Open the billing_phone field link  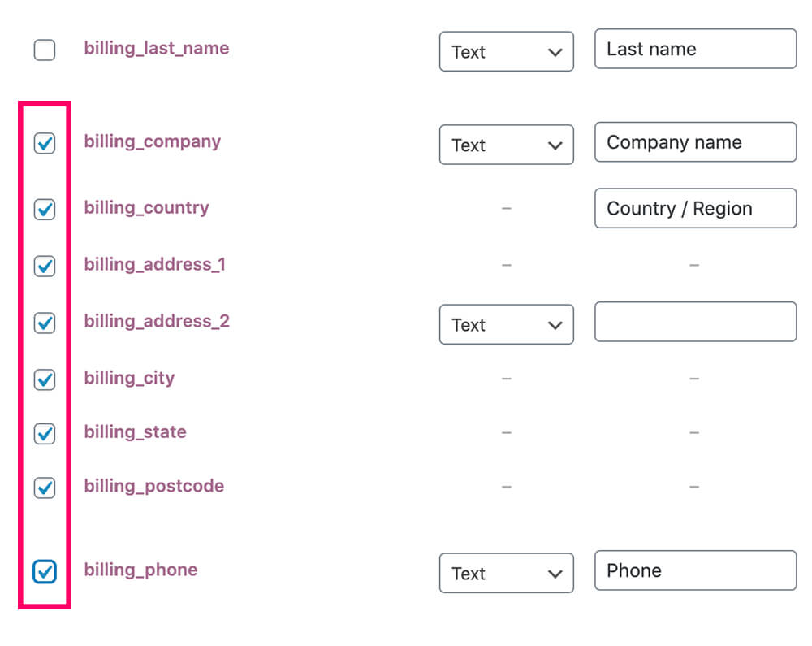140,570
